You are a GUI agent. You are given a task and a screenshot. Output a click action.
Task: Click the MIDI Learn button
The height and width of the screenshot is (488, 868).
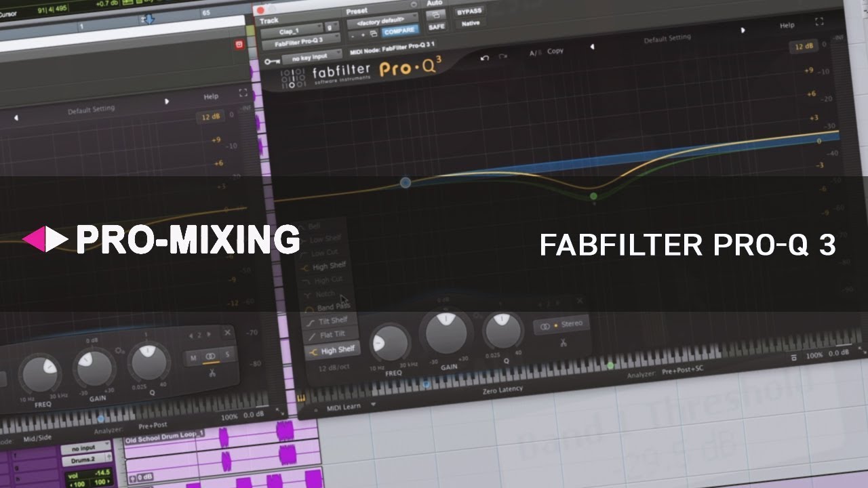[344, 405]
